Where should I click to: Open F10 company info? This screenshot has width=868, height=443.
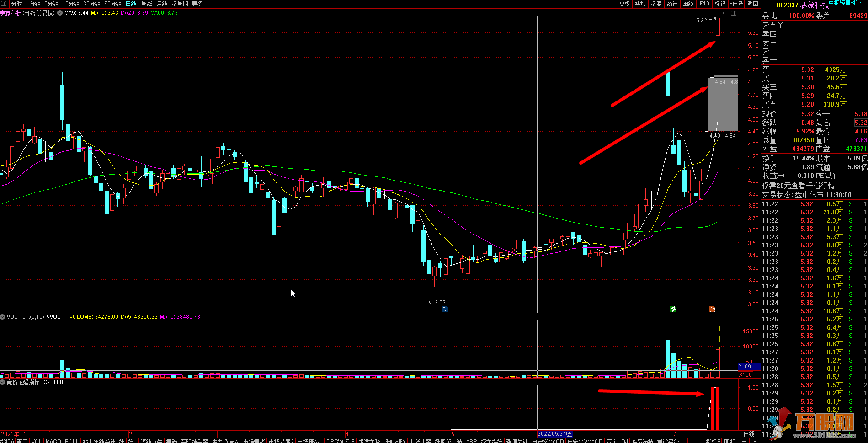point(704,4)
